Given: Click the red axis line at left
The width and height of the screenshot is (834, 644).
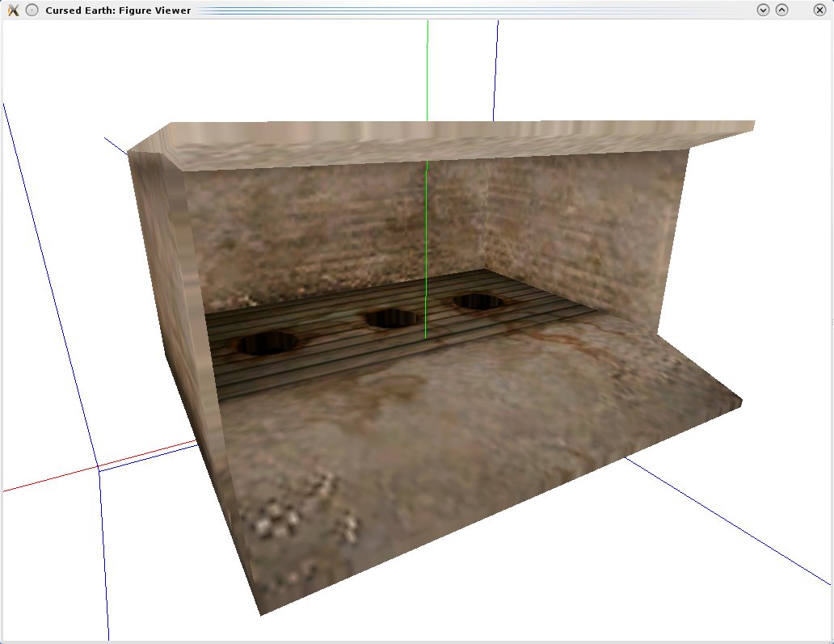Looking at the screenshot, I should click(x=48, y=480).
